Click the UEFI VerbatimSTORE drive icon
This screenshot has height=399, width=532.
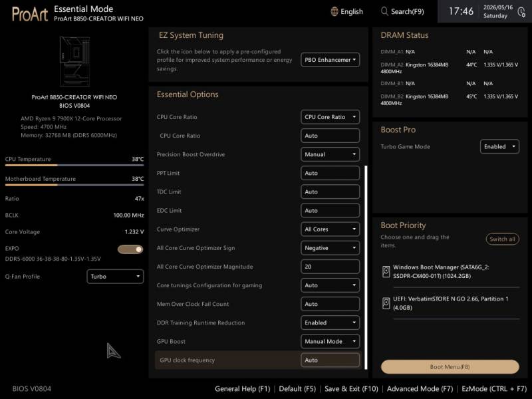[x=386, y=303]
